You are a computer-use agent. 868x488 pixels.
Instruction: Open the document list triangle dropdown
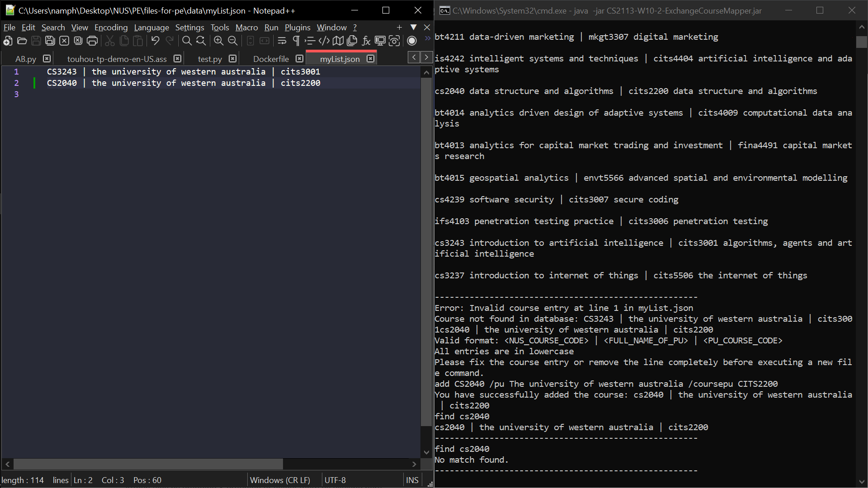[x=413, y=28]
